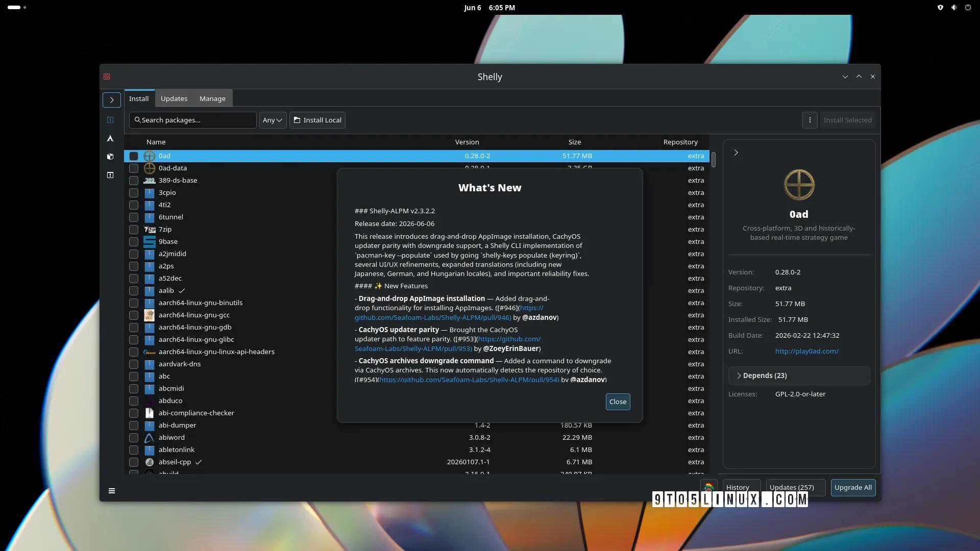
Task: Click the folder icon on Install Local
Action: tap(297, 120)
